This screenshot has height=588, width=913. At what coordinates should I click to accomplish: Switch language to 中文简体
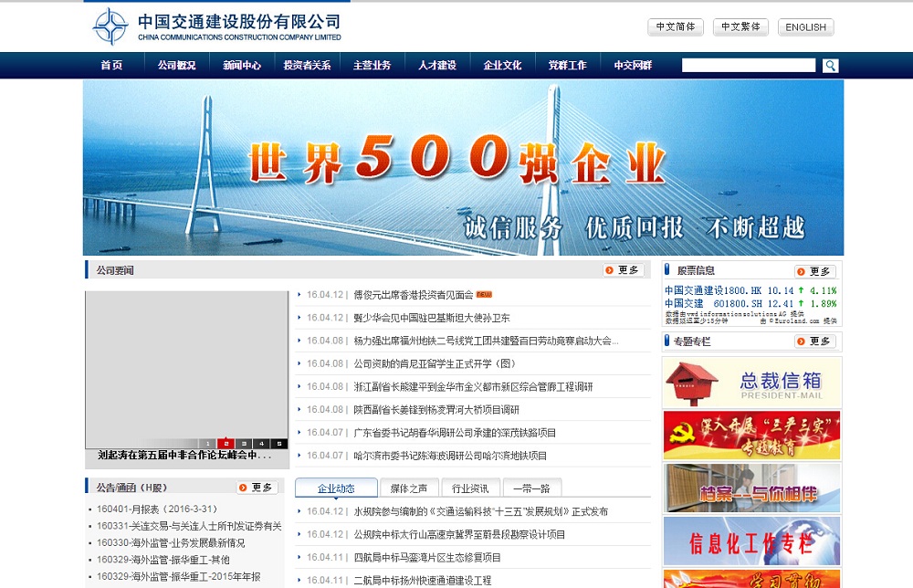tap(676, 26)
